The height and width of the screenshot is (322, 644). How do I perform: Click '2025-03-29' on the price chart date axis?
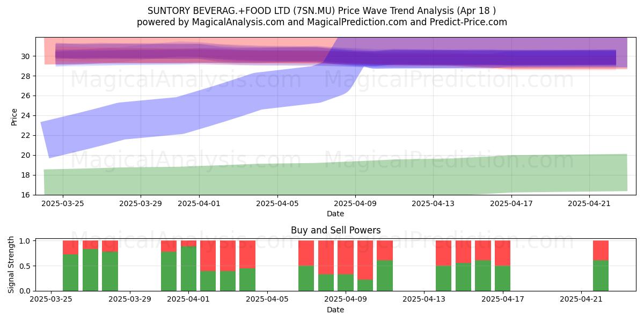point(141,203)
